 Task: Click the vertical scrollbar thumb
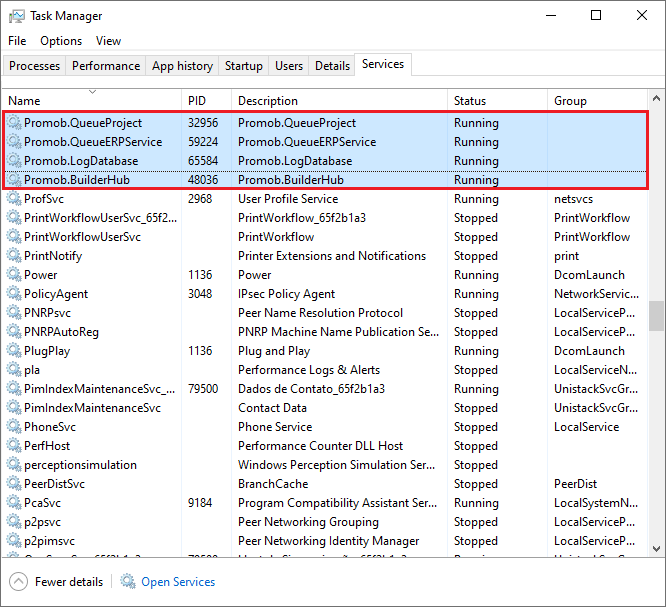tap(656, 316)
